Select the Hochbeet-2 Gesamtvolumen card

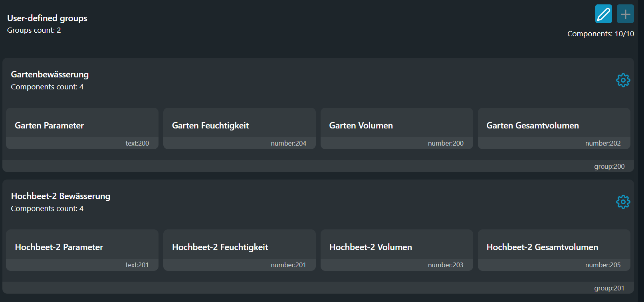[x=554, y=250]
